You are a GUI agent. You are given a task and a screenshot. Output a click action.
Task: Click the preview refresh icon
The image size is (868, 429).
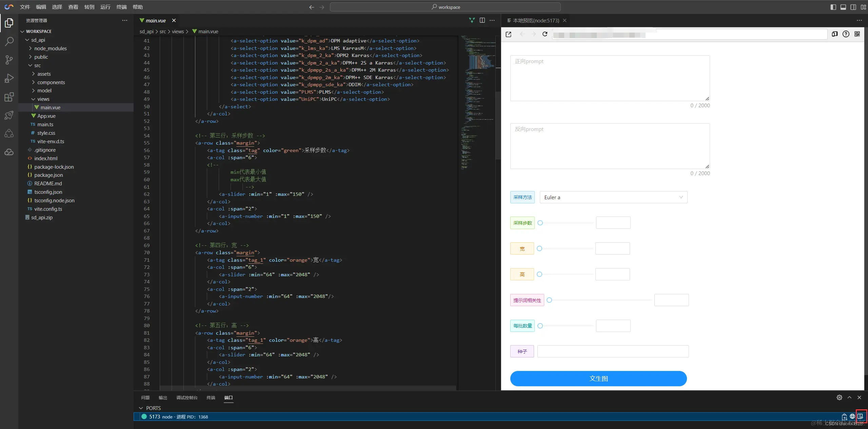coord(545,34)
